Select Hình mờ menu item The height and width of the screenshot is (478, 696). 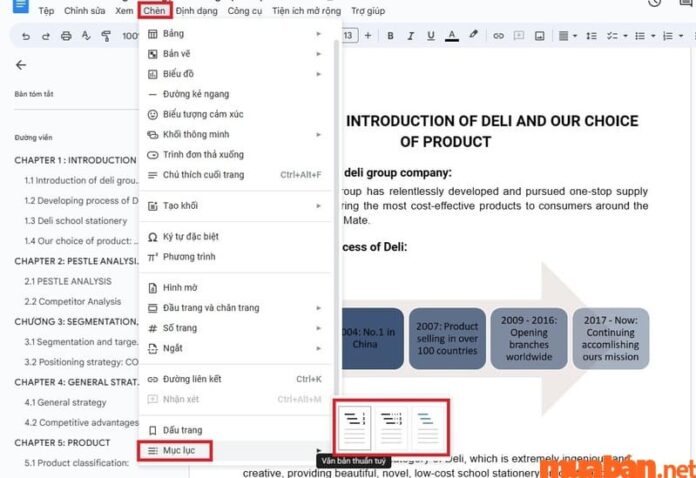235,288
